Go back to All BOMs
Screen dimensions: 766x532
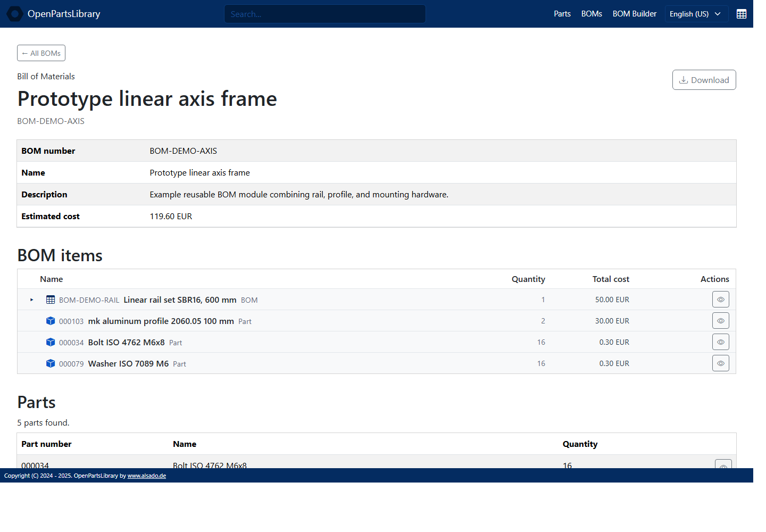coord(41,53)
